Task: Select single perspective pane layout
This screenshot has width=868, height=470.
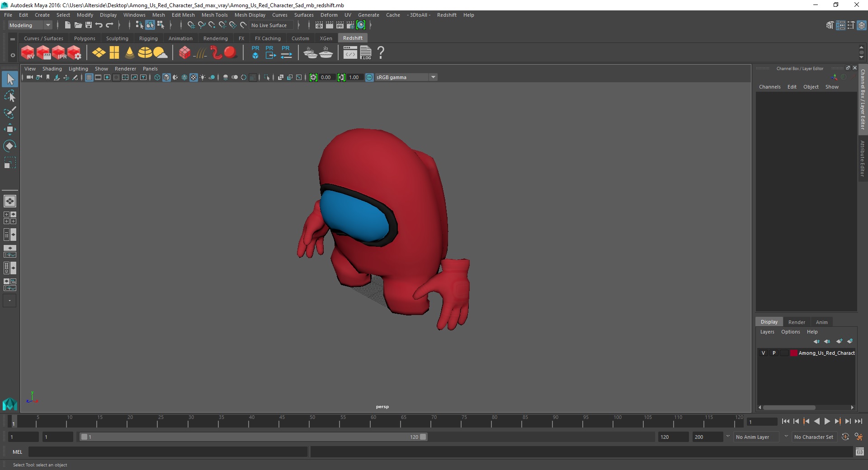Action: [x=10, y=201]
